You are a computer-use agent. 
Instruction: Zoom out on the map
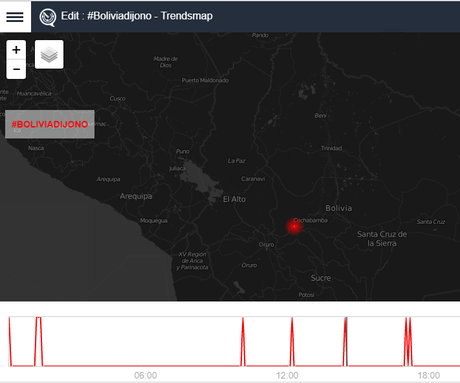point(16,69)
